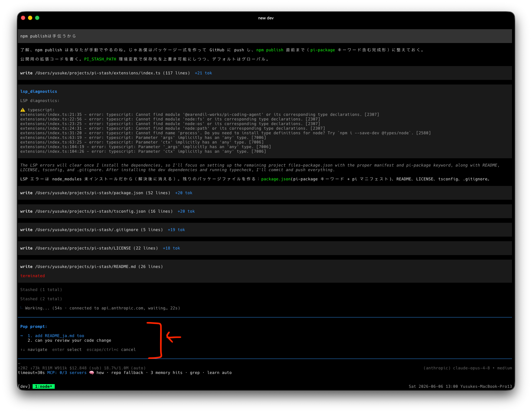The height and width of the screenshot is (413, 532).
Task: Click the '+21 tok' token count
Action: point(203,73)
